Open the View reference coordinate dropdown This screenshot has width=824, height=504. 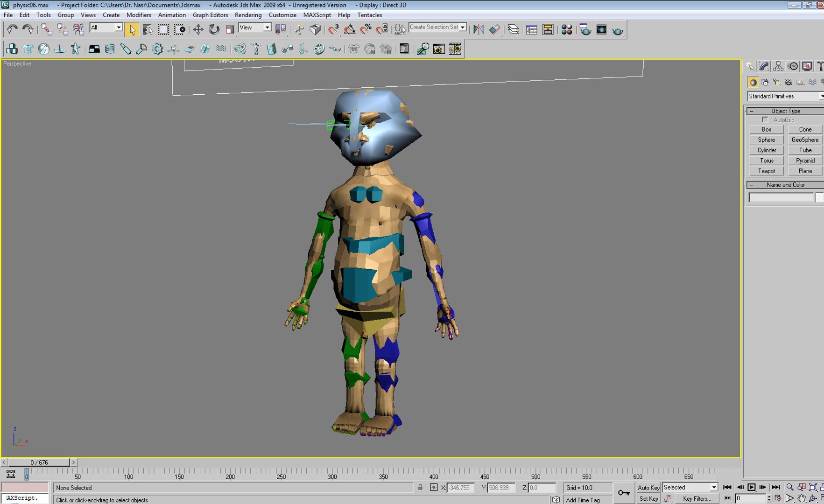click(x=254, y=28)
